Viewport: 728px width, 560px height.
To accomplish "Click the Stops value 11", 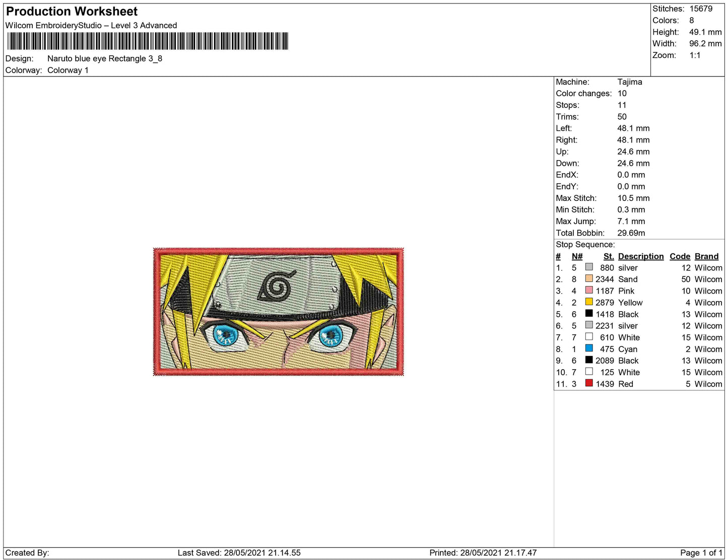I will pos(622,105).
